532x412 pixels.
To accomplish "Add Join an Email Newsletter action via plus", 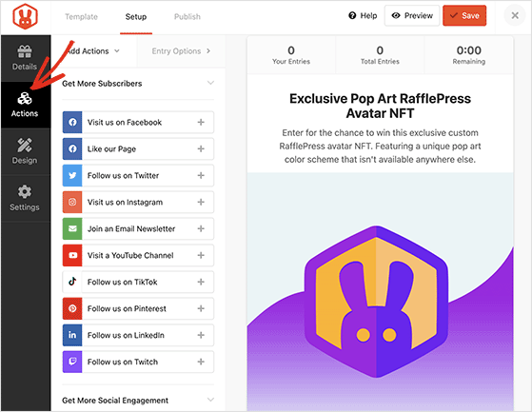I will 201,228.
